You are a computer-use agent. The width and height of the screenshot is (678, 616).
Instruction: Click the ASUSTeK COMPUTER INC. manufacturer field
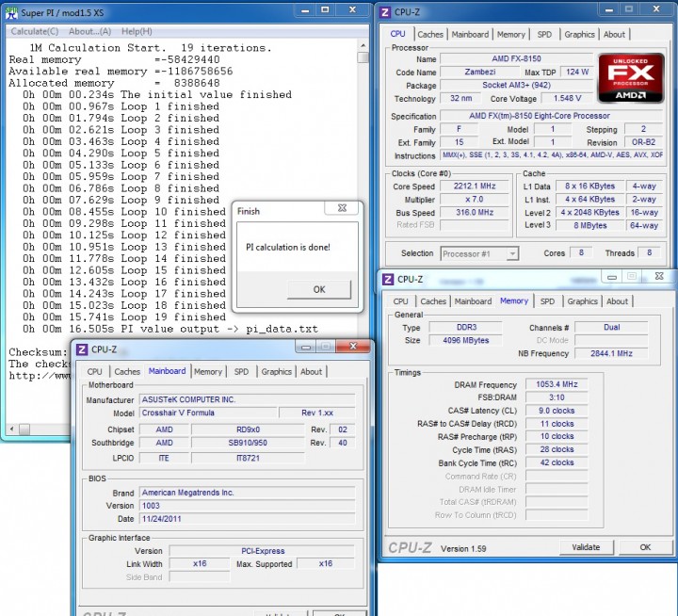pos(247,399)
